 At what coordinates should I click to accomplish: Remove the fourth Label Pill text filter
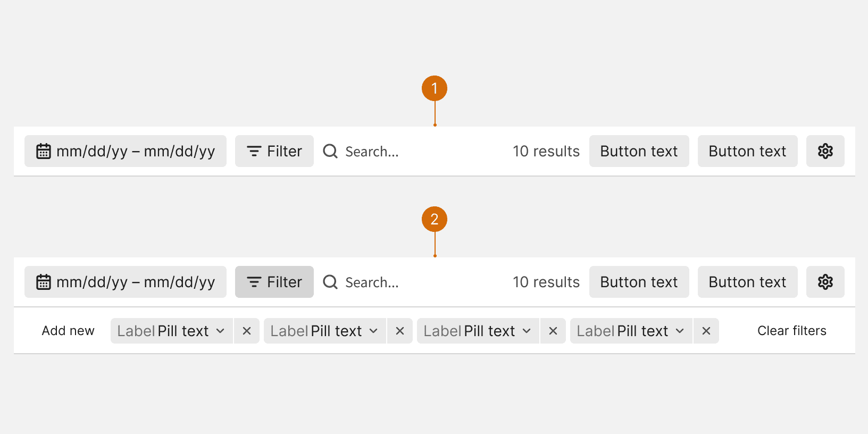(x=706, y=331)
